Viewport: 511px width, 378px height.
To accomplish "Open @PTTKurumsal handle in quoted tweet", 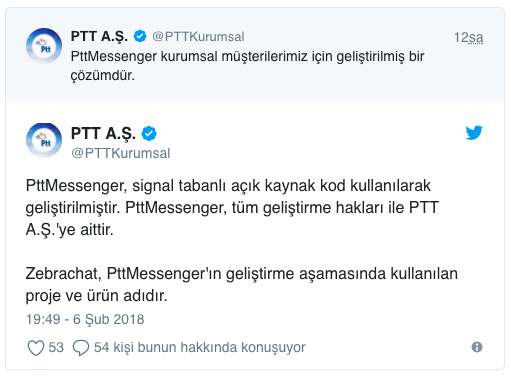I will [198, 37].
